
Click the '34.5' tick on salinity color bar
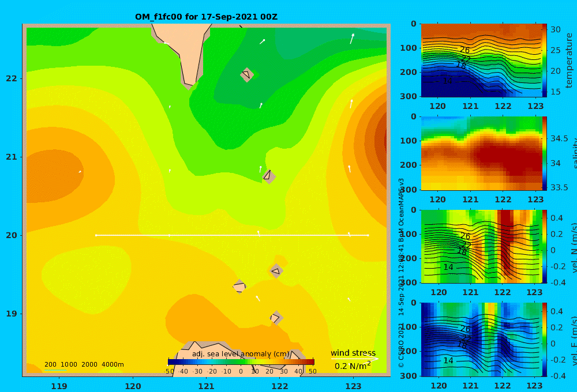[x=559, y=138]
